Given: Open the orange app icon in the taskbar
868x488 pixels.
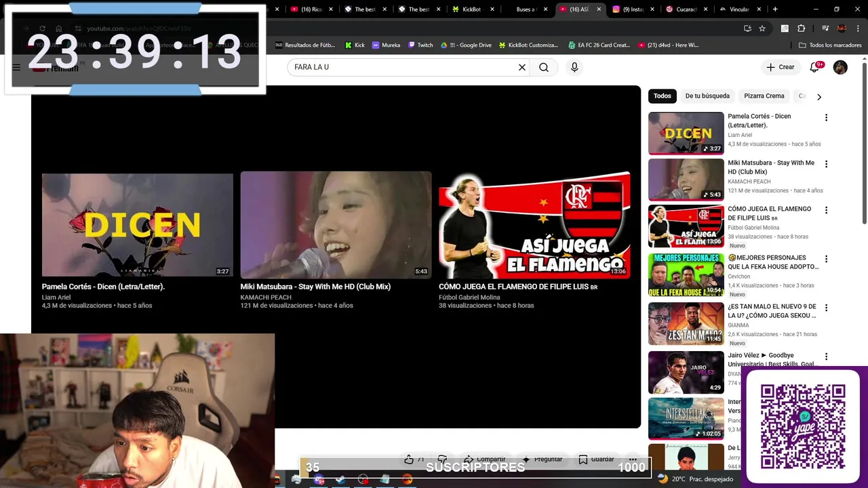Looking at the screenshot, I should (x=407, y=479).
